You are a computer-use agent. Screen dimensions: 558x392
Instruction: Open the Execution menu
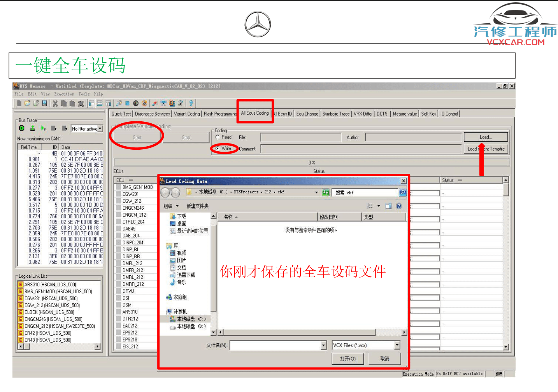coord(64,94)
